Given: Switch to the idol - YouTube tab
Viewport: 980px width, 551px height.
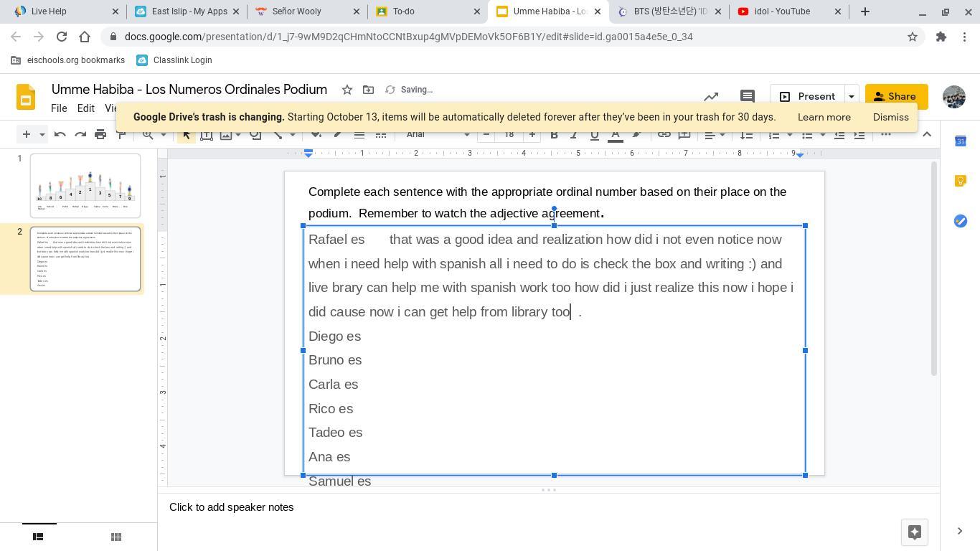Looking at the screenshot, I should click(x=789, y=11).
